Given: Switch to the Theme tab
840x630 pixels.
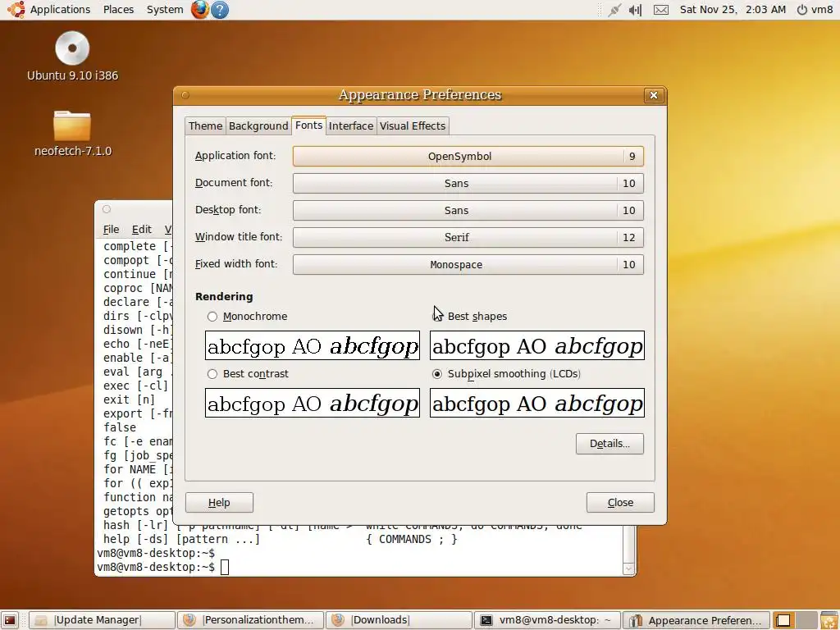Looking at the screenshot, I should pyautogui.click(x=205, y=126).
